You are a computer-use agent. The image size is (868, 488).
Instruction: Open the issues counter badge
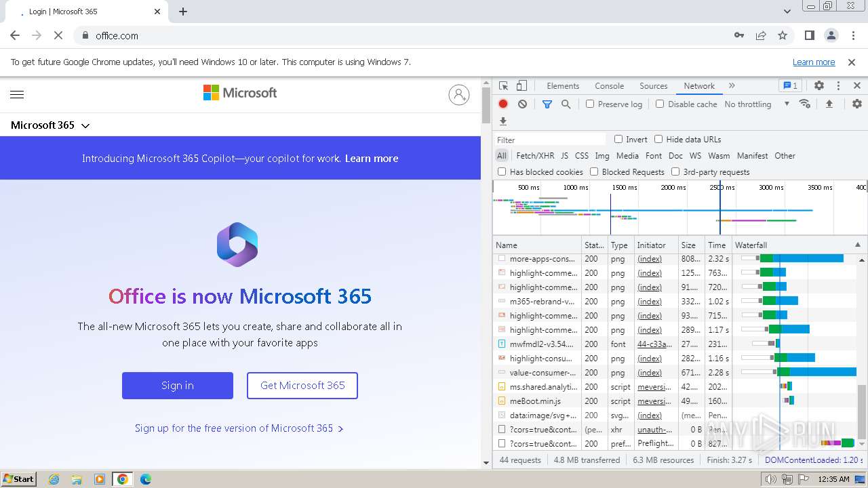790,86
